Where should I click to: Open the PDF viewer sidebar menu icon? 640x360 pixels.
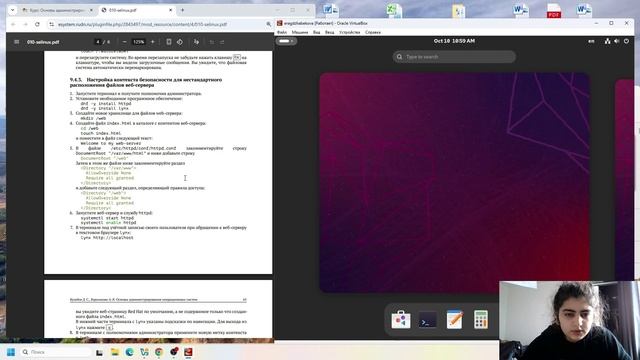coord(16,42)
